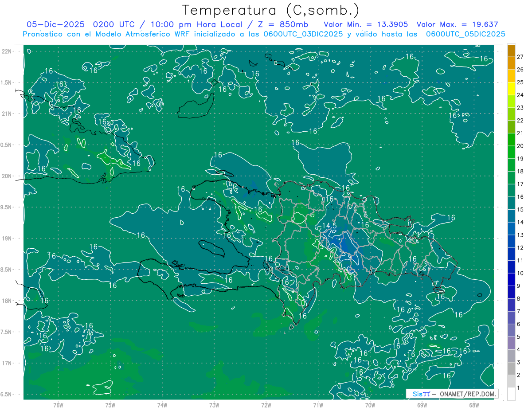This screenshot has height=411, width=532.
Task: Pick the gray swatch between 2 and 3
Action: 511,368
